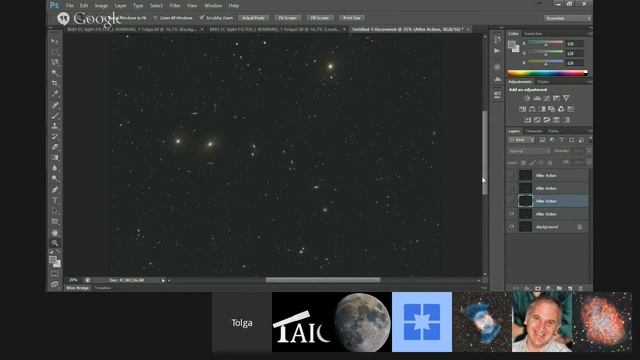640x360 pixels.
Task: Toggle Quick Mask mode
Action: pyautogui.click(x=54, y=273)
